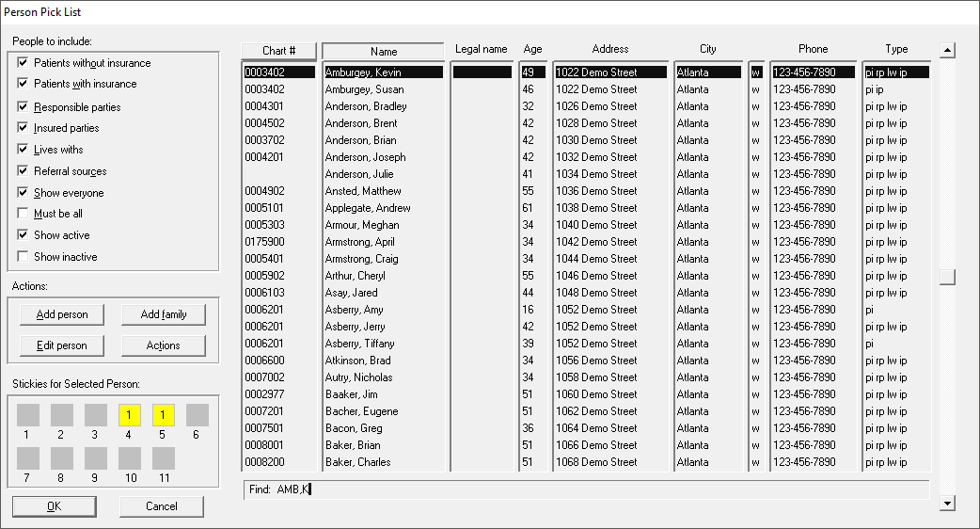Viewport: 980px width, 529px height.
Task: Toggle Responsible parties checkbox
Action: pyautogui.click(x=23, y=107)
